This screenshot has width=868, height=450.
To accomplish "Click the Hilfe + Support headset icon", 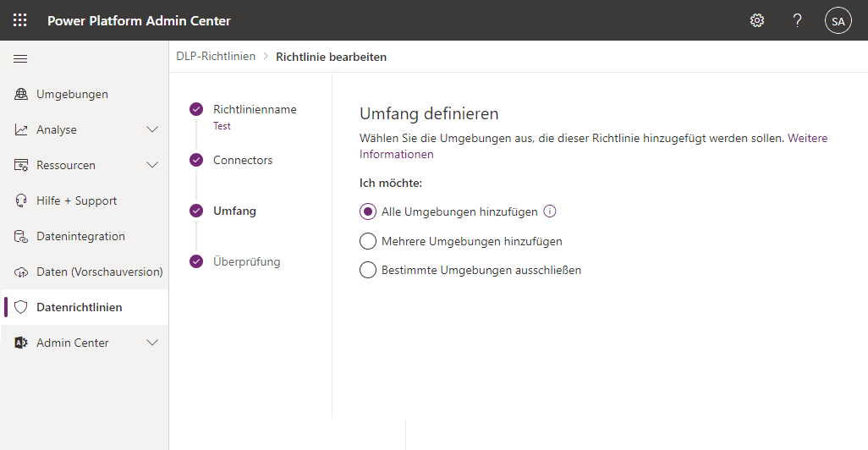I will [21, 200].
